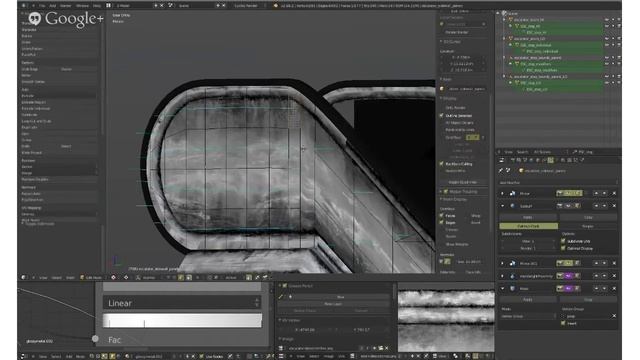The height and width of the screenshot is (360, 640).
Task: Click Copy button of Subsurf modifier
Action: [588, 218]
